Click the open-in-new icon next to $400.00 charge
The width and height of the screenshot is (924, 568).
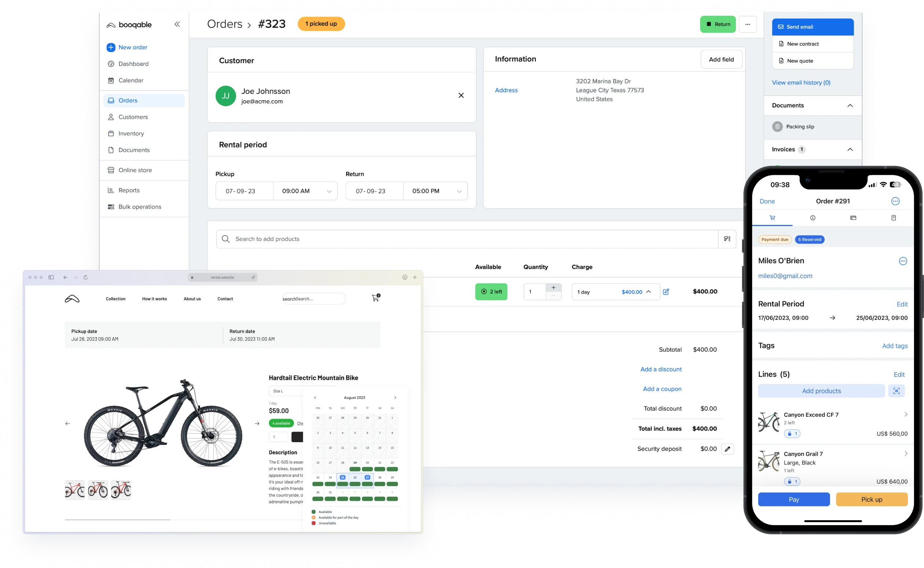[x=665, y=292]
